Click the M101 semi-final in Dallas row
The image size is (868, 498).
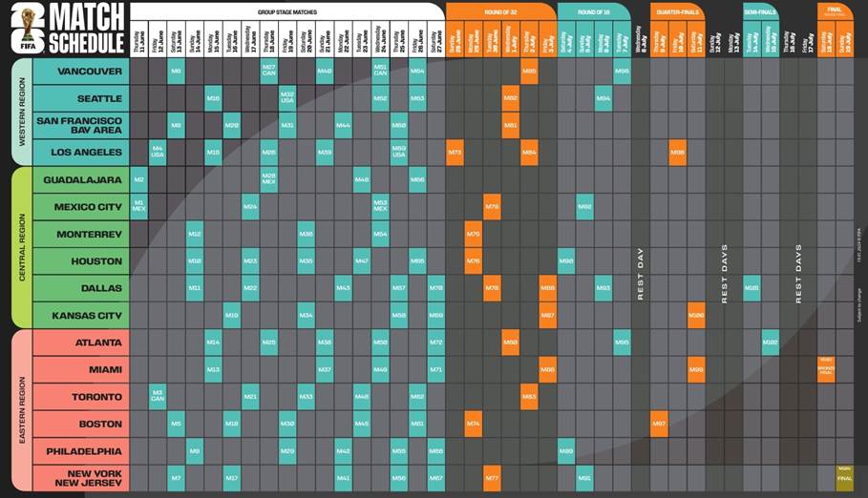pyautogui.click(x=752, y=288)
